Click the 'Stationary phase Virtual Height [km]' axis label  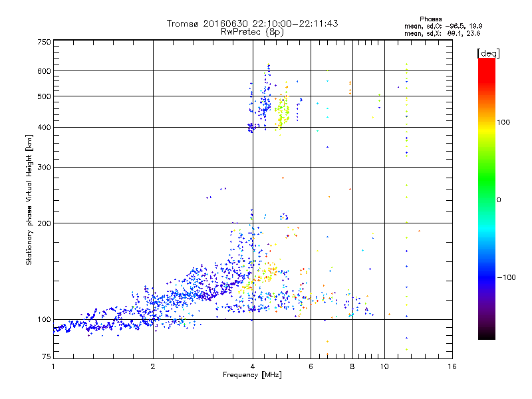coord(29,200)
